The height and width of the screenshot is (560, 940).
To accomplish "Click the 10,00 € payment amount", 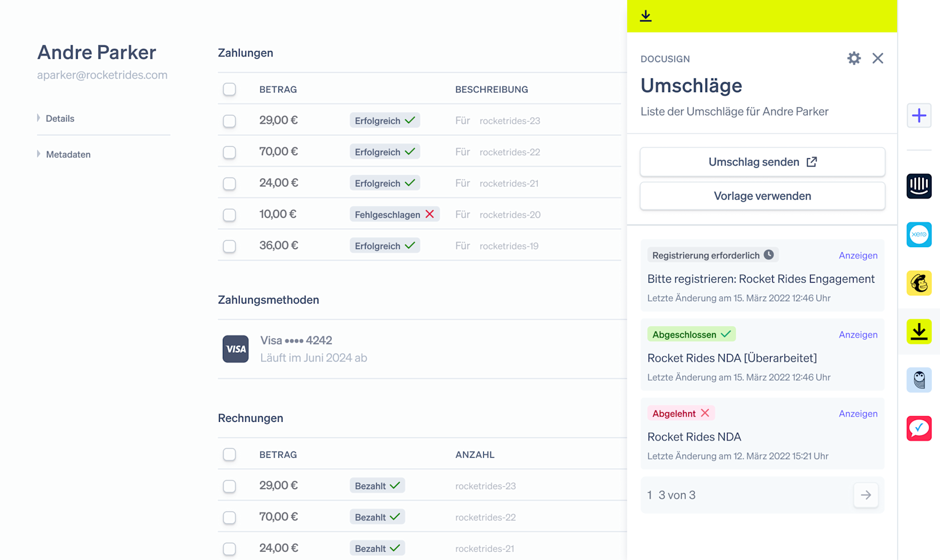I will [278, 214].
